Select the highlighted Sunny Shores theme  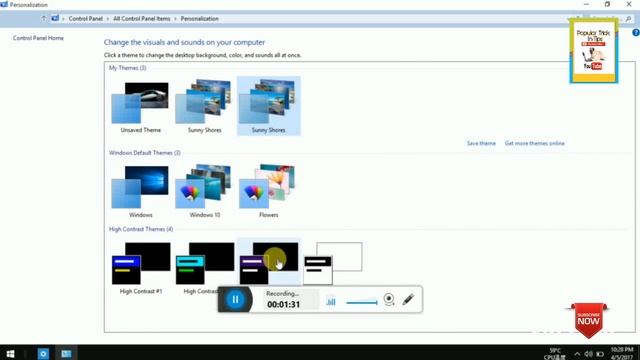pyautogui.click(x=269, y=106)
